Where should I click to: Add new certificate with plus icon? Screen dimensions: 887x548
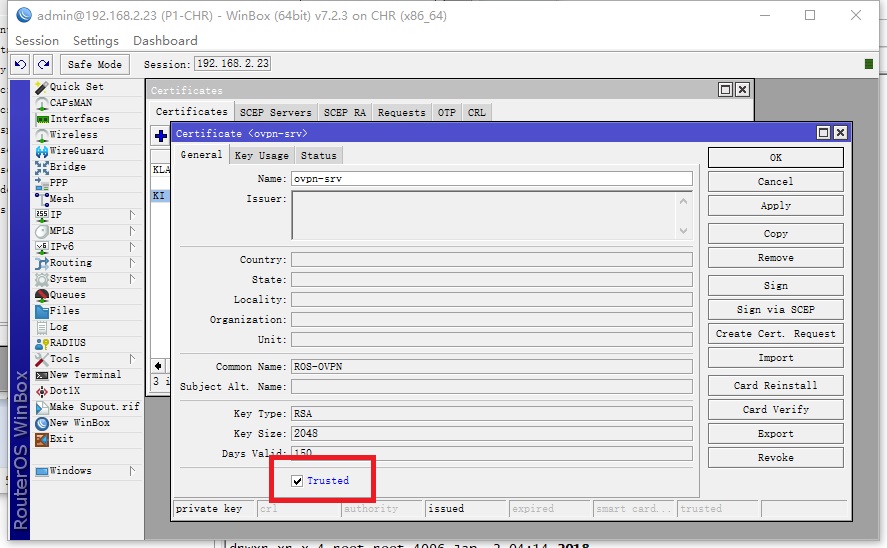point(160,136)
